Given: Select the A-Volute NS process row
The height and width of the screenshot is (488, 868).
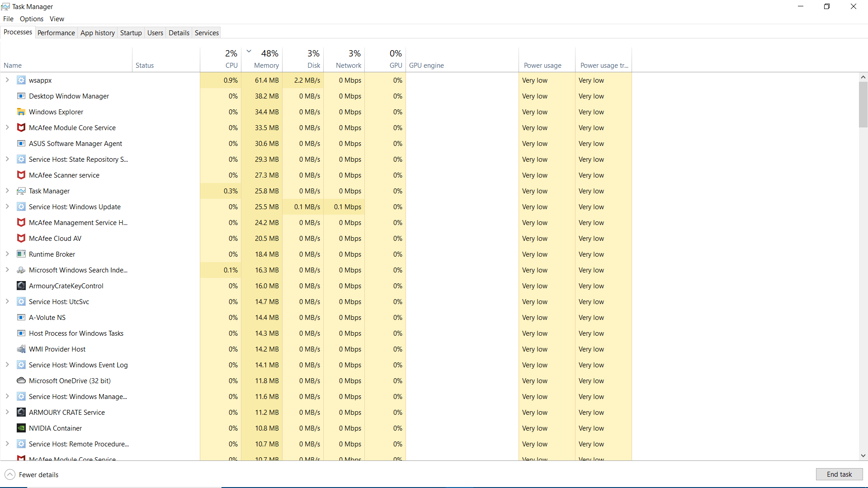Looking at the screenshot, I should (x=47, y=317).
